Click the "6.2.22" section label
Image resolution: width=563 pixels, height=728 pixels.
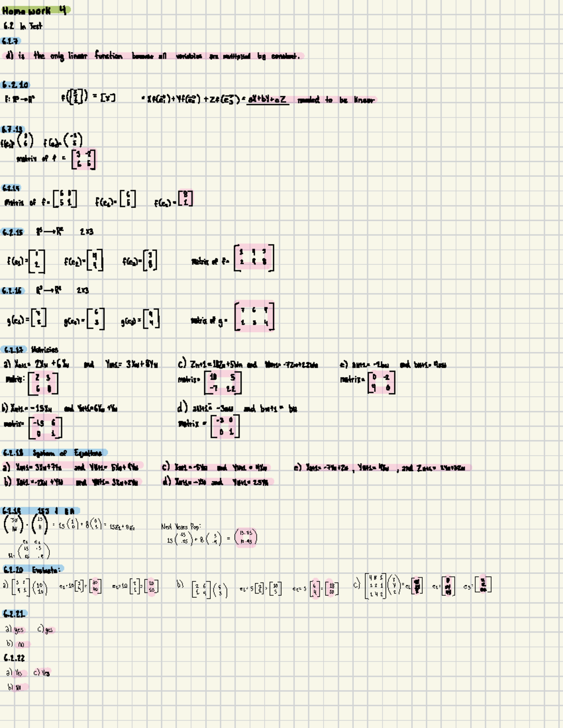(x=14, y=658)
